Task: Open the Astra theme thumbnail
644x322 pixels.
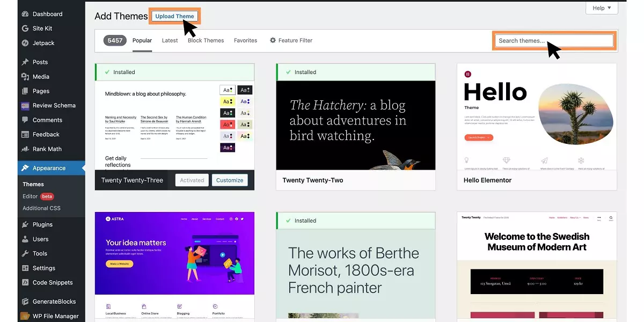Action: (175, 267)
